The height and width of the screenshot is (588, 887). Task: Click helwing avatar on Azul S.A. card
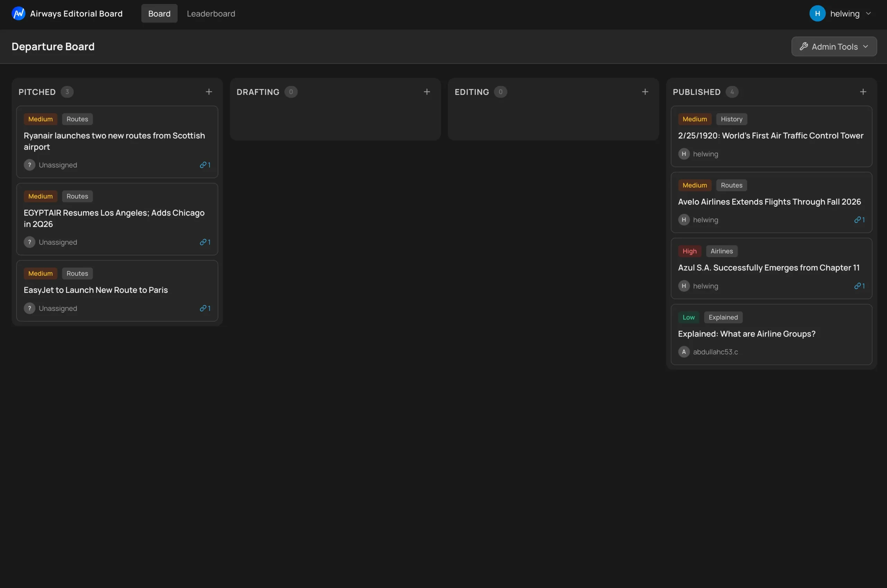(x=684, y=286)
